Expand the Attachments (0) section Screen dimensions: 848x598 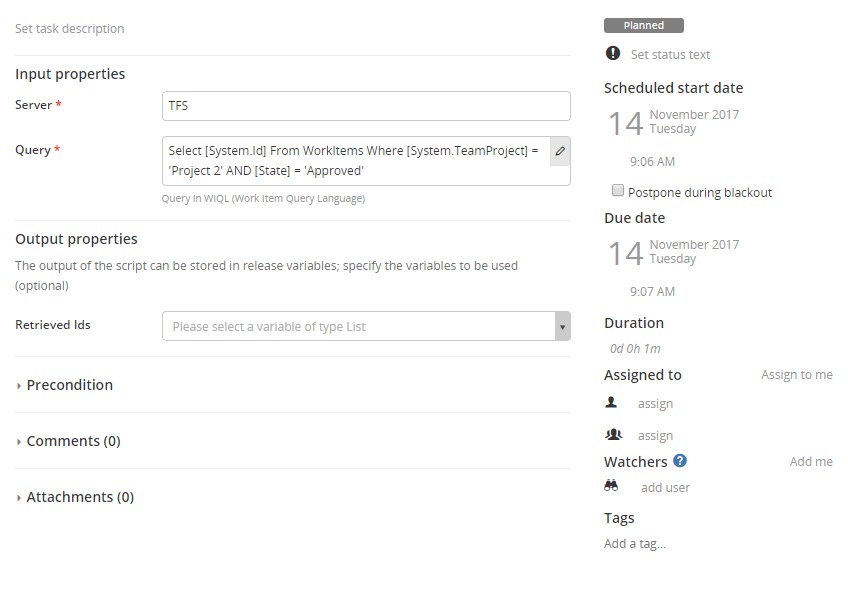click(x=80, y=497)
